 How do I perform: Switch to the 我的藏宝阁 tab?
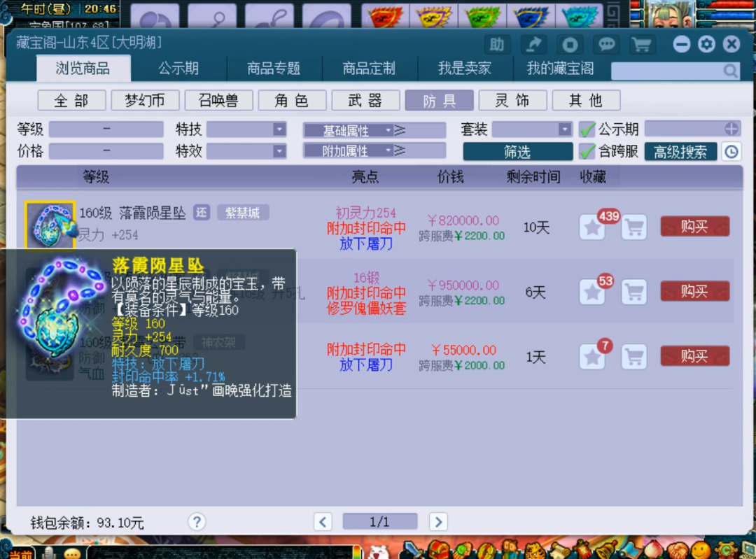click(x=560, y=69)
